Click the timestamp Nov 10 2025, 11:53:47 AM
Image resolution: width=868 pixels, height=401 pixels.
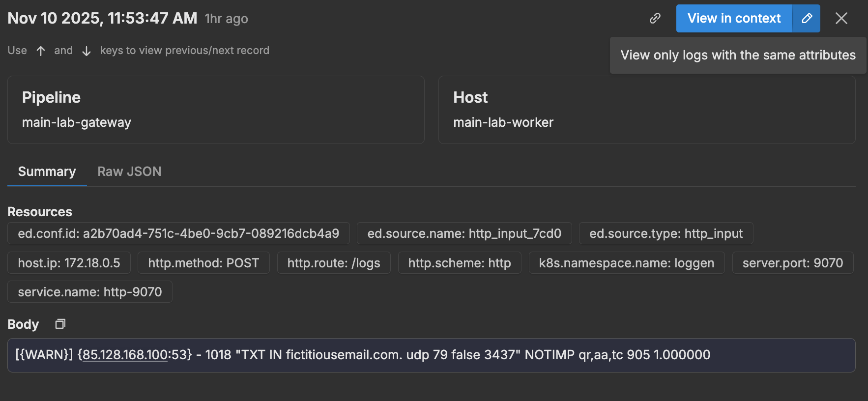pyautogui.click(x=102, y=19)
